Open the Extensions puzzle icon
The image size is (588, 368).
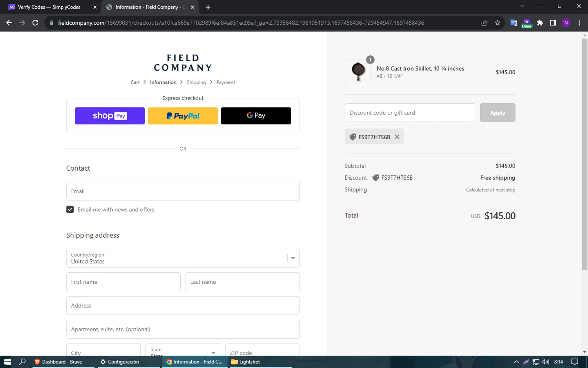pyautogui.click(x=540, y=23)
